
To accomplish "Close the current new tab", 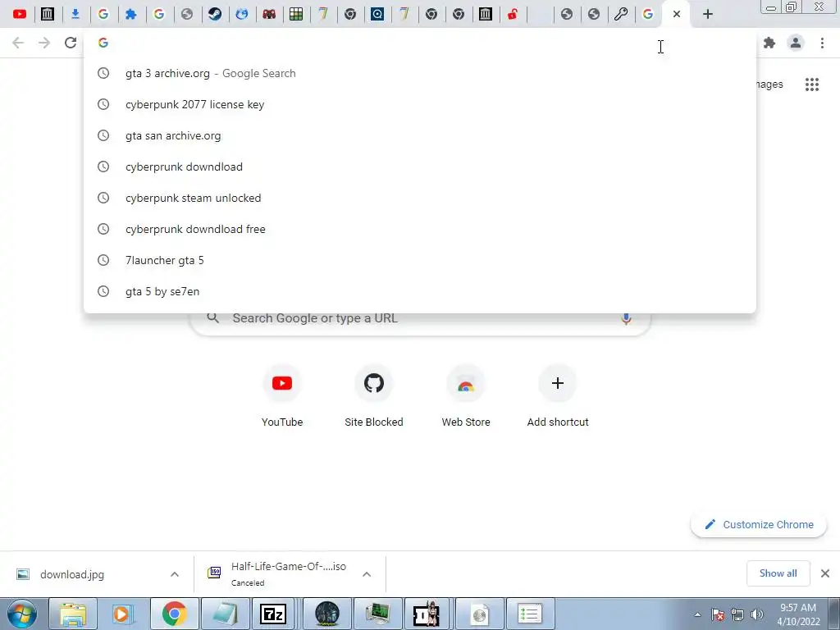I will coord(677,14).
